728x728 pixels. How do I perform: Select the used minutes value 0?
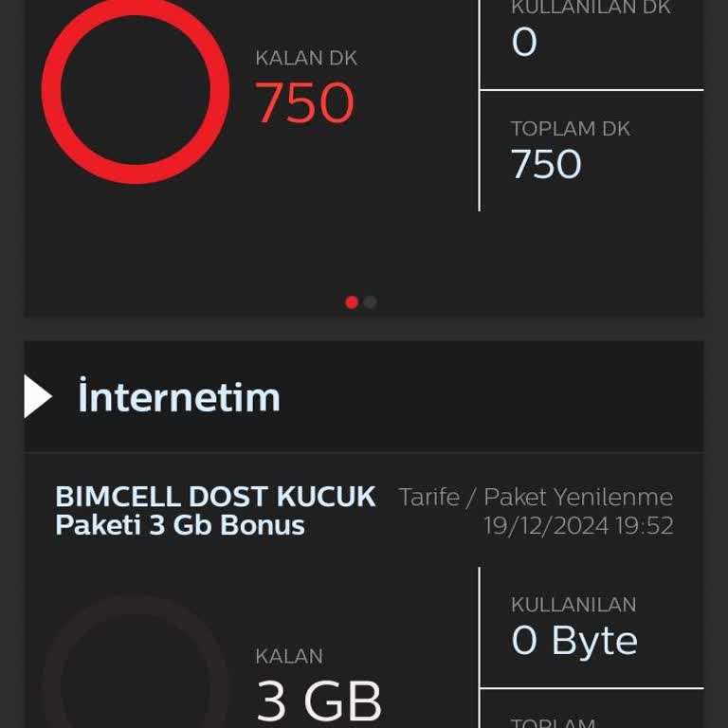[x=524, y=43]
